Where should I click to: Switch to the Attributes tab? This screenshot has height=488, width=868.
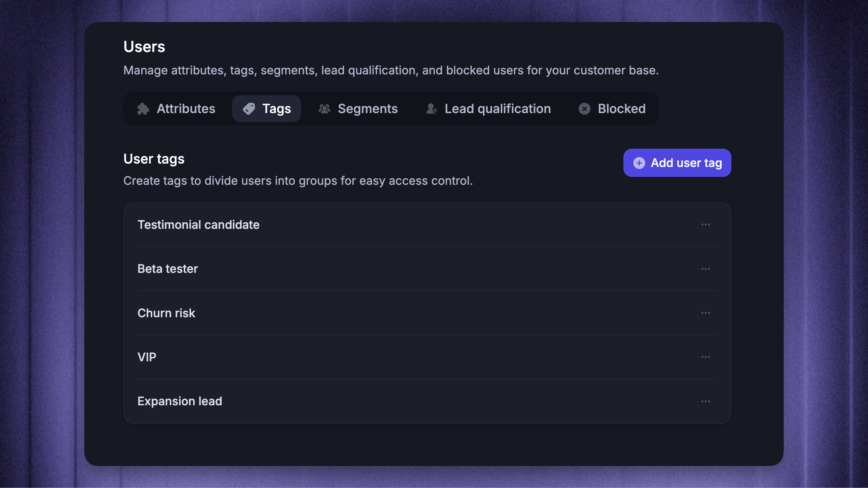pos(176,109)
